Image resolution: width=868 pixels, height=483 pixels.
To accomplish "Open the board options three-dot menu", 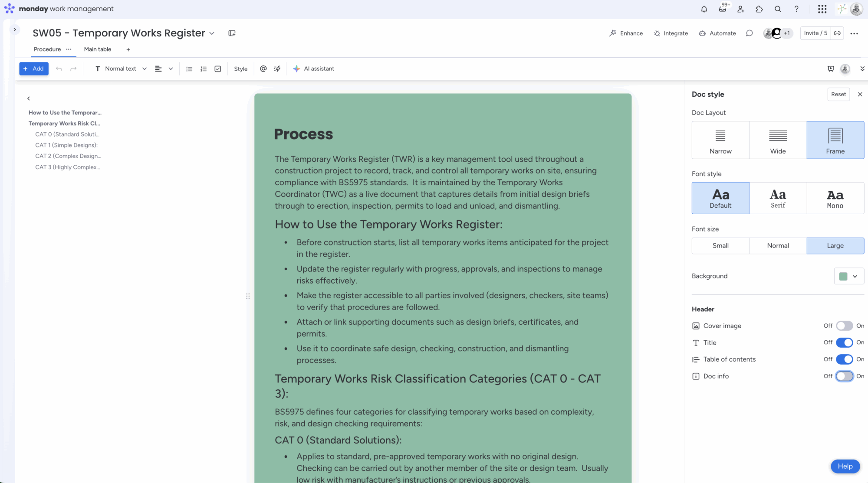I will [854, 33].
